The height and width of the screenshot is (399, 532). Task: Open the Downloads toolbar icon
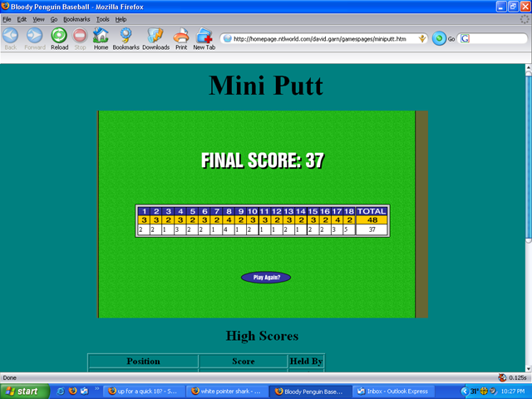[x=155, y=37]
